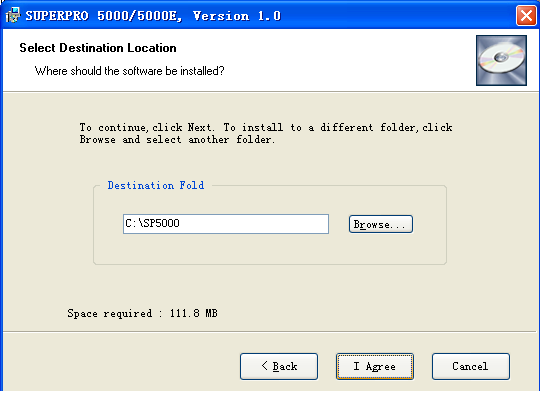Screen dimensions: 540x393
Task: Click the 'To continue, click Next' instruction text
Action: [266, 133]
